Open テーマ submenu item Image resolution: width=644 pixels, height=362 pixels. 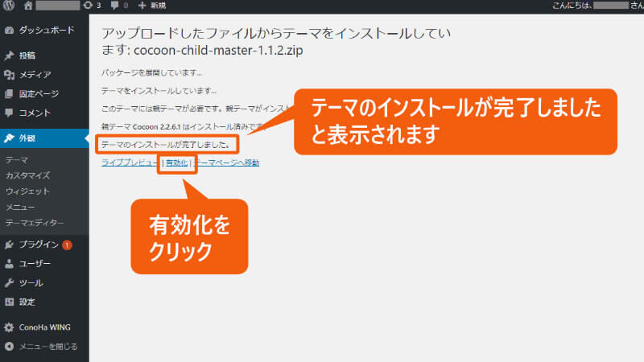17,159
